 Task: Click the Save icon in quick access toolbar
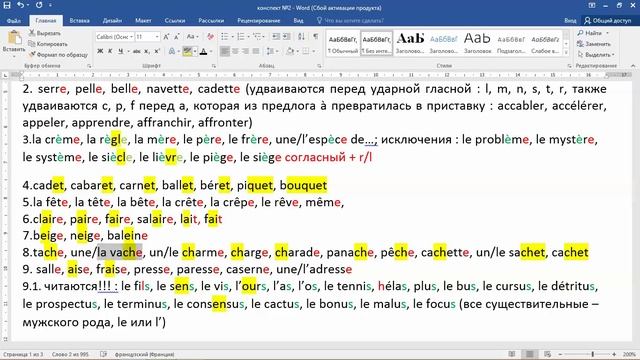pos(7,5)
